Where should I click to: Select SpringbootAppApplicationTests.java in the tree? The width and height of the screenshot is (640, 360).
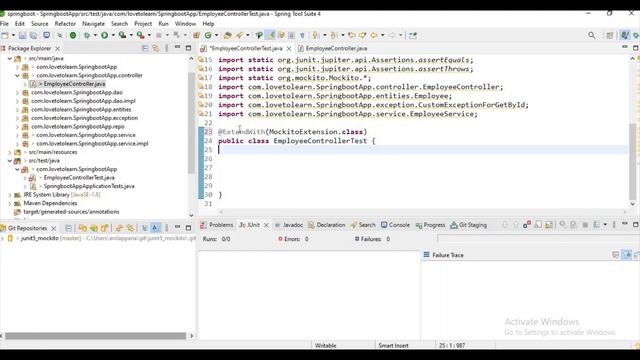click(89, 186)
